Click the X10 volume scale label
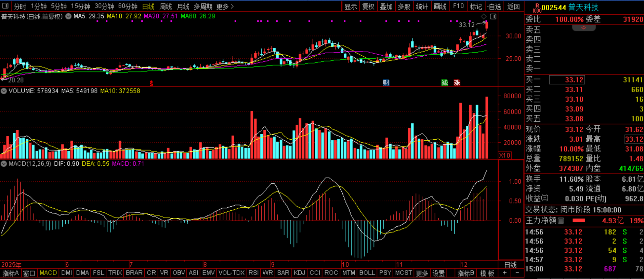 505,155
